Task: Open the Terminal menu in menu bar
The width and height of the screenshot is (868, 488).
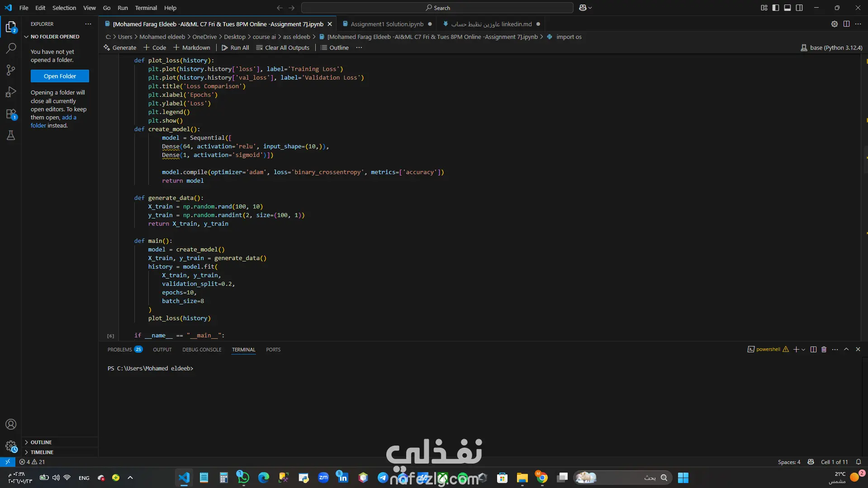Action: [146, 8]
